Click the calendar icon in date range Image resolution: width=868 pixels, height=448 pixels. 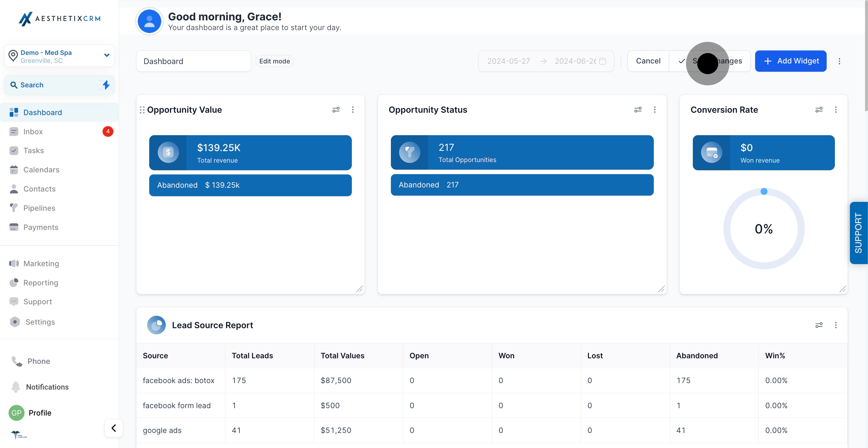point(602,61)
